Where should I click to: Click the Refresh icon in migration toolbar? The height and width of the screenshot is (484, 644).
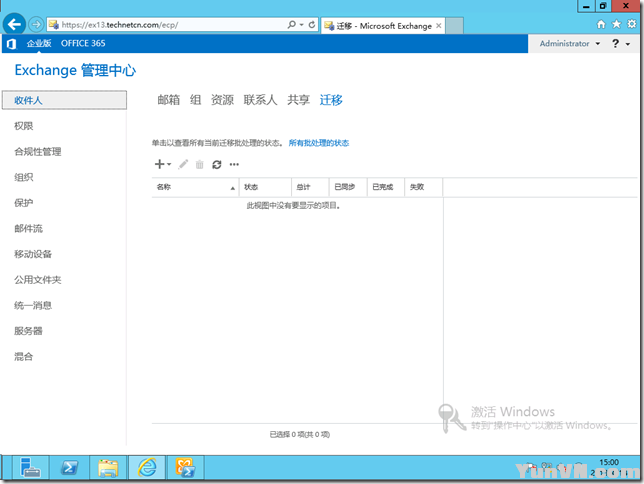[x=217, y=165]
